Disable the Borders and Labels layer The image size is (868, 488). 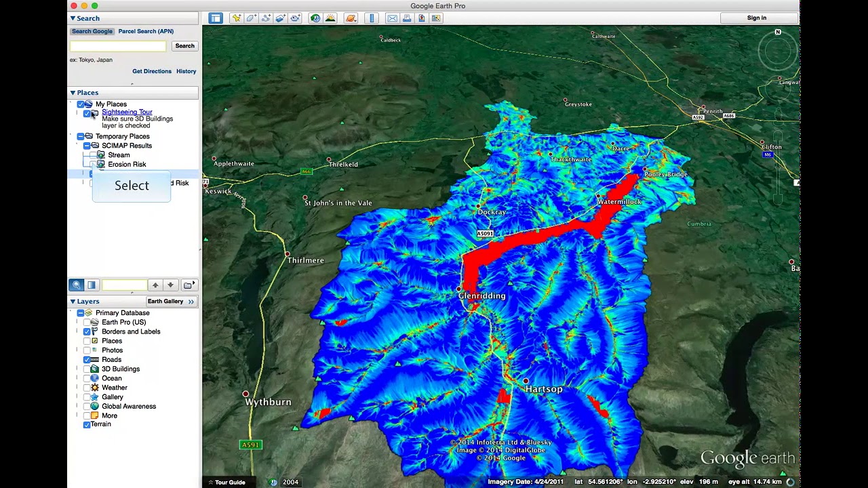pyautogui.click(x=87, y=332)
